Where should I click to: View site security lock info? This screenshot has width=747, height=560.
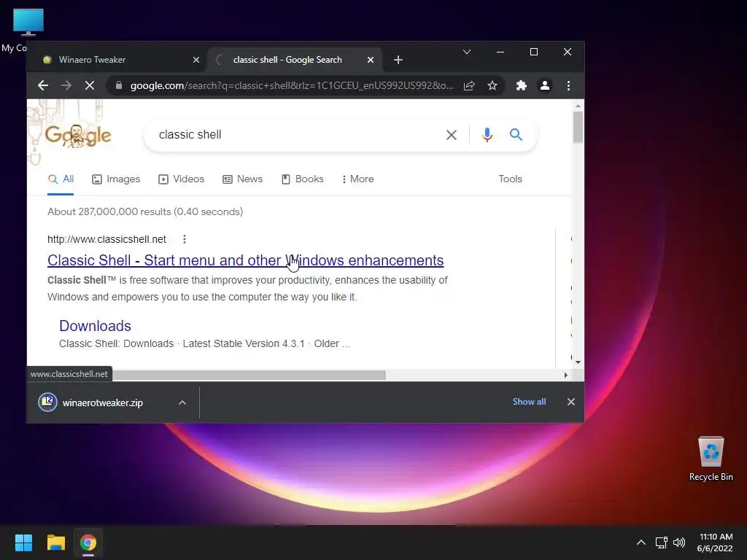pyautogui.click(x=119, y=85)
